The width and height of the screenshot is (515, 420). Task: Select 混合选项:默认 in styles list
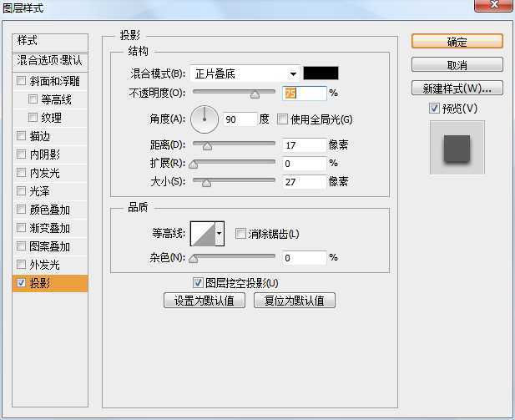(50, 60)
